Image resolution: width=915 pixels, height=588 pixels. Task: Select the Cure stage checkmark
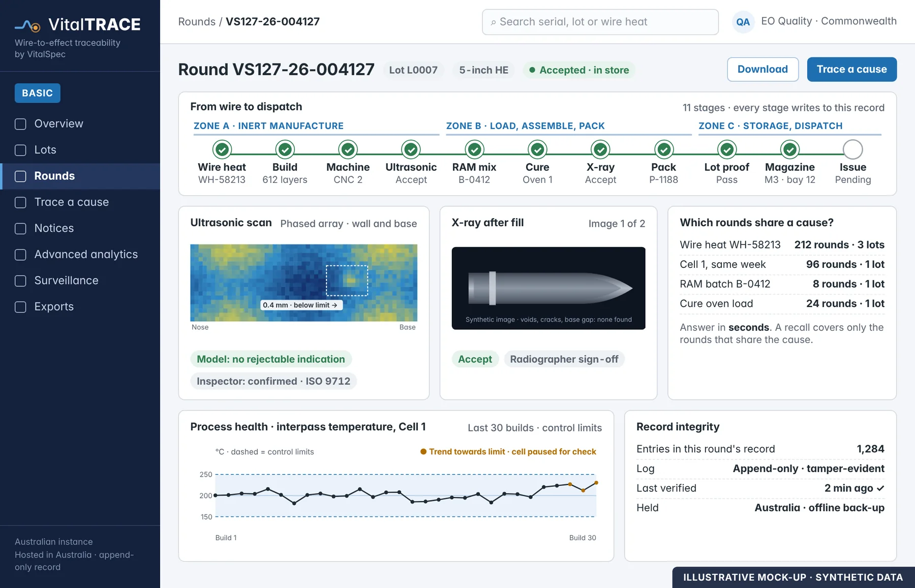click(537, 149)
